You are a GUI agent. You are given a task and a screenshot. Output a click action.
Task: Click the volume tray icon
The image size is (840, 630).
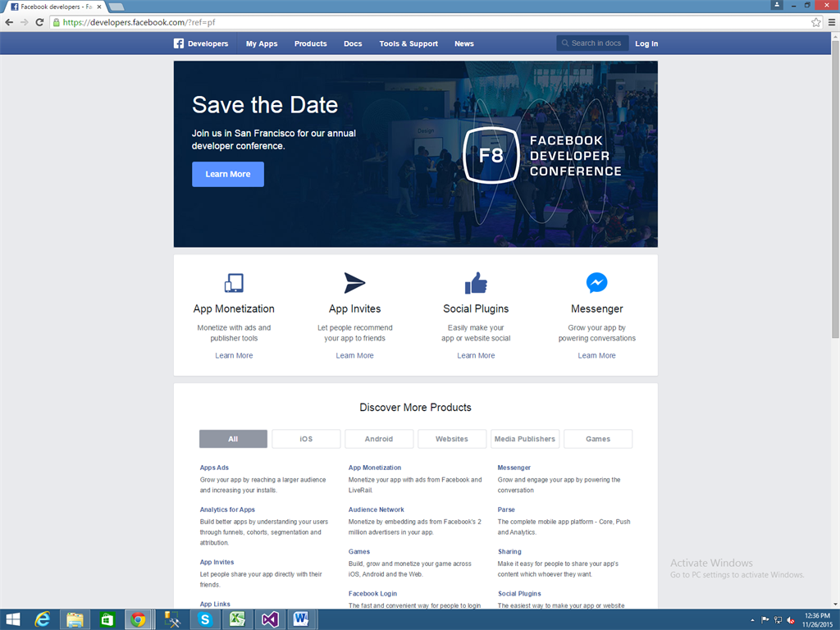[791, 620]
